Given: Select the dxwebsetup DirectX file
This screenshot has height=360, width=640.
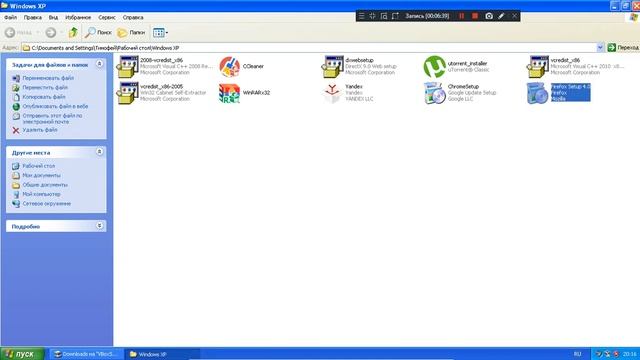Looking at the screenshot, I should (332, 67).
